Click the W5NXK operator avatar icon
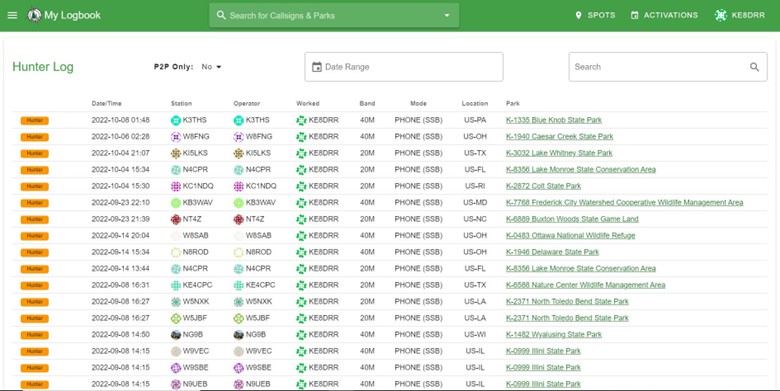780x391 pixels. click(239, 301)
